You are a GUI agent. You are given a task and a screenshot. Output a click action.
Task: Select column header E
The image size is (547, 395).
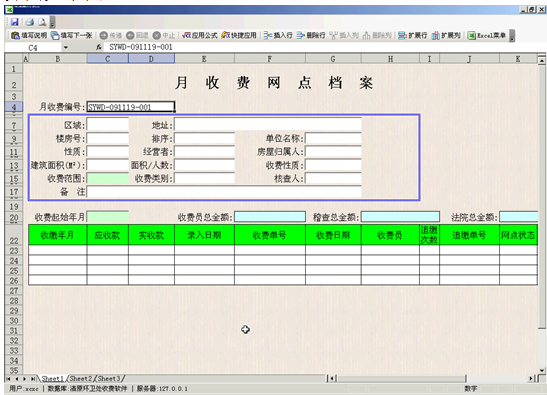coord(204,59)
